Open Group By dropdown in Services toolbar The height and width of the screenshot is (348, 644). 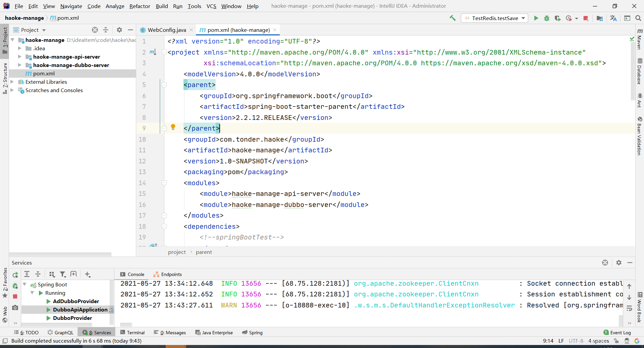click(x=52, y=274)
